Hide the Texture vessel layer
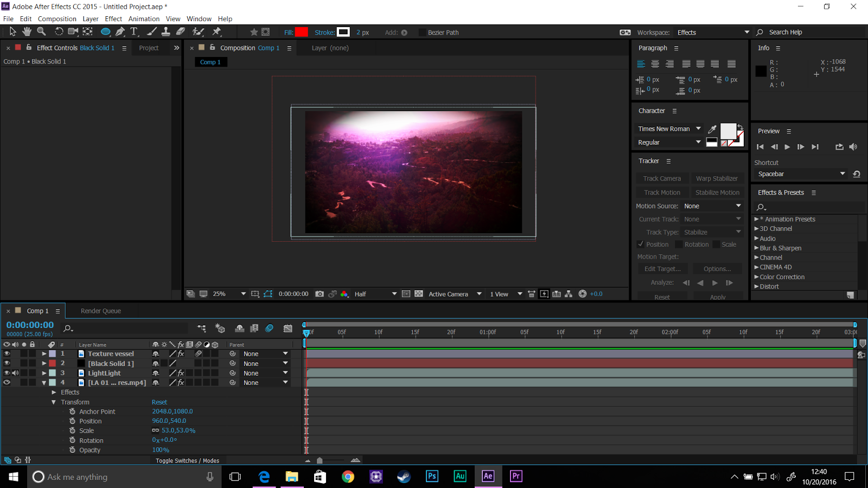Image resolution: width=868 pixels, height=488 pixels. pos(7,354)
